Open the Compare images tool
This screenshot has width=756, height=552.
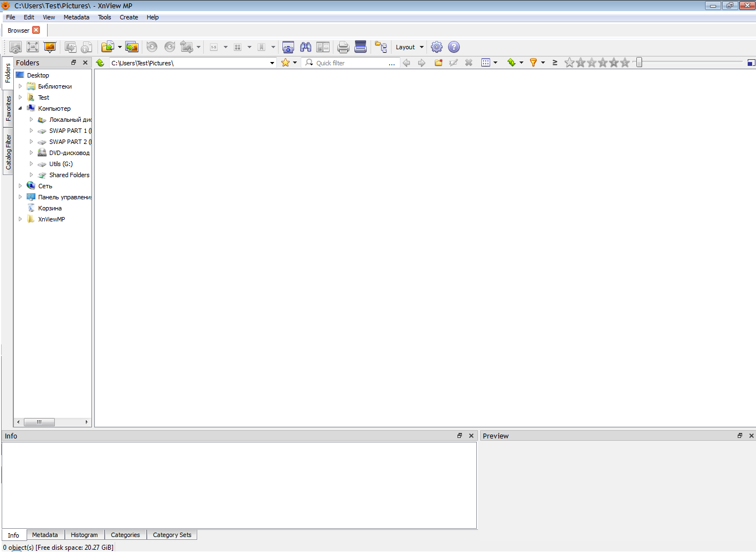323,47
